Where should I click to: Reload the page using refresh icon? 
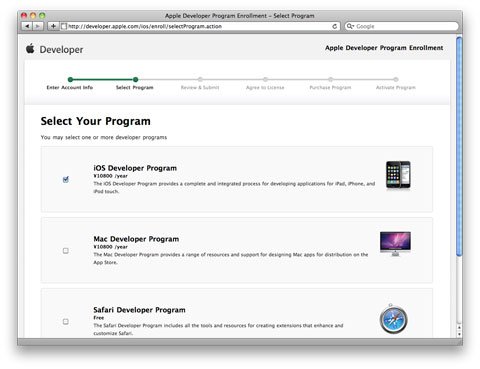[x=334, y=26]
